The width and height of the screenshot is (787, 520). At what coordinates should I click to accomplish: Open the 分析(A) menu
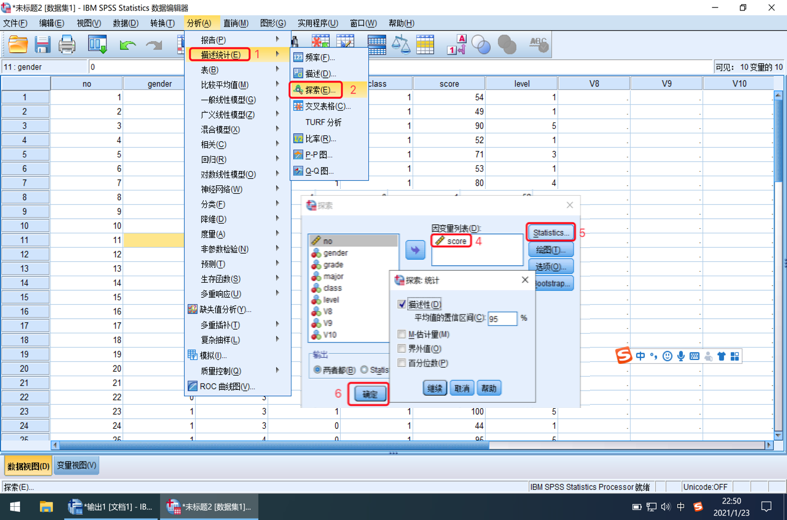199,23
